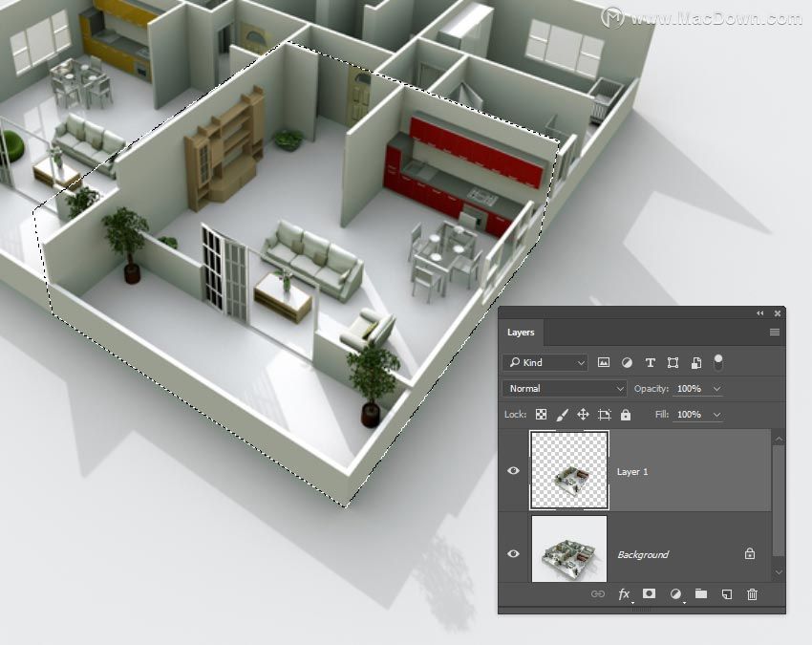Click Layer 1 thumbnail preview
The width and height of the screenshot is (812, 645).
569,470
